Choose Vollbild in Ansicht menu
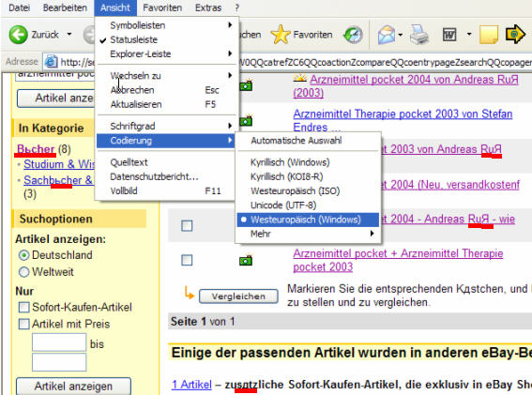 (166, 190)
